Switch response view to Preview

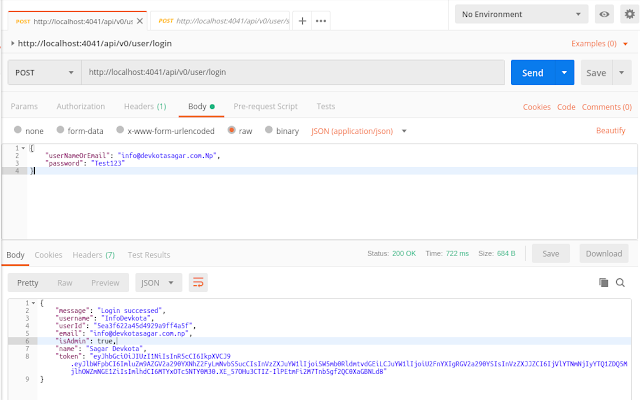(x=105, y=282)
